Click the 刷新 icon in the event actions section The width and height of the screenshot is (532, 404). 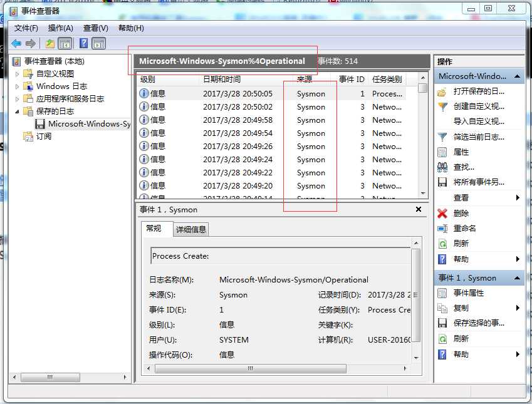tap(442, 338)
